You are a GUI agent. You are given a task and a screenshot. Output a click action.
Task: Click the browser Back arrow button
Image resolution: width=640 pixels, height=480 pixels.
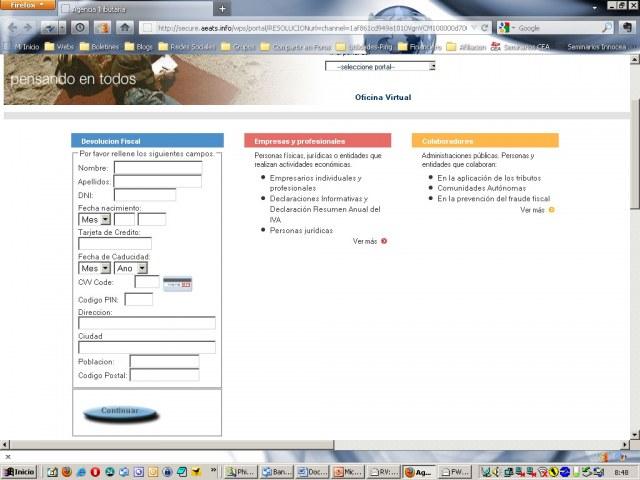[14, 28]
